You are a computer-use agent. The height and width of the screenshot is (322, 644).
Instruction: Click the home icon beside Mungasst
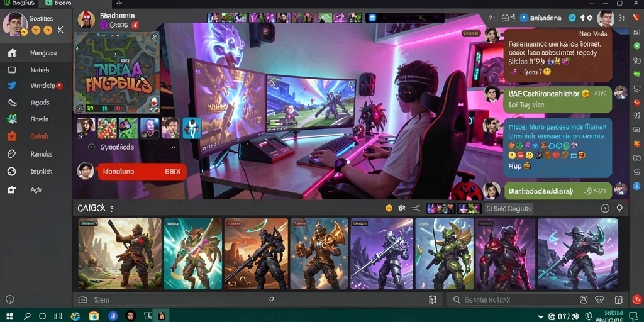coord(13,53)
